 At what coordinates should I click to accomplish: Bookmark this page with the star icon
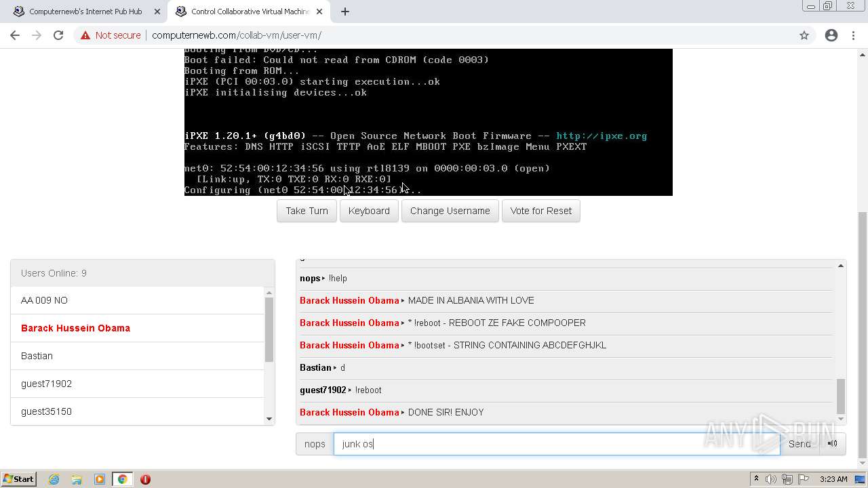click(804, 35)
